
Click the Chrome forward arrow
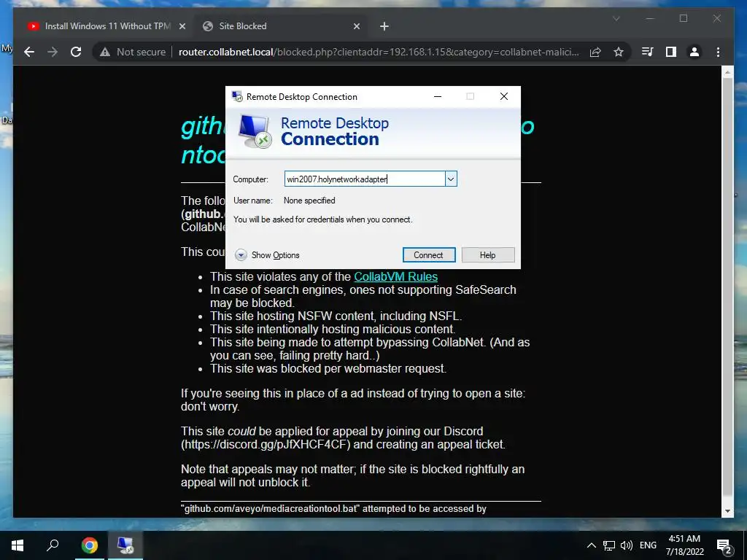[53, 52]
